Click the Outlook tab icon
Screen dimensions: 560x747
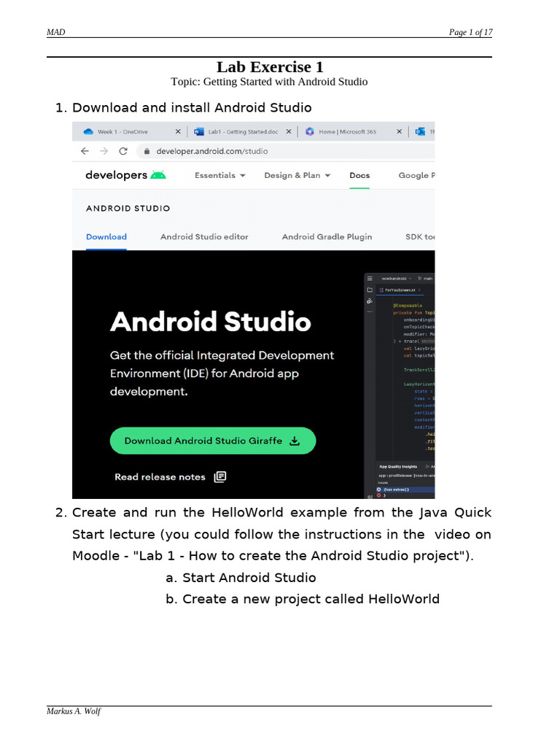420,131
